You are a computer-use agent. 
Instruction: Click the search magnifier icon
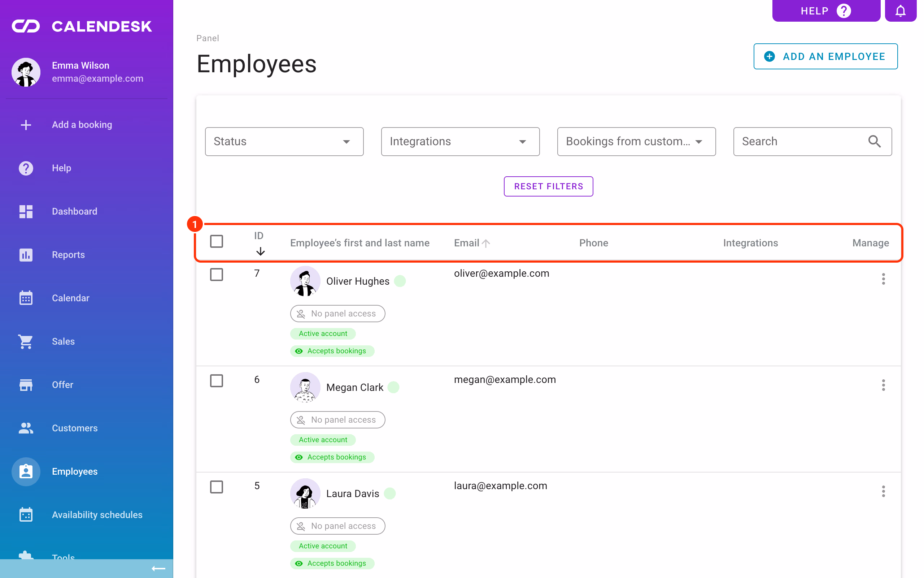pos(874,142)
